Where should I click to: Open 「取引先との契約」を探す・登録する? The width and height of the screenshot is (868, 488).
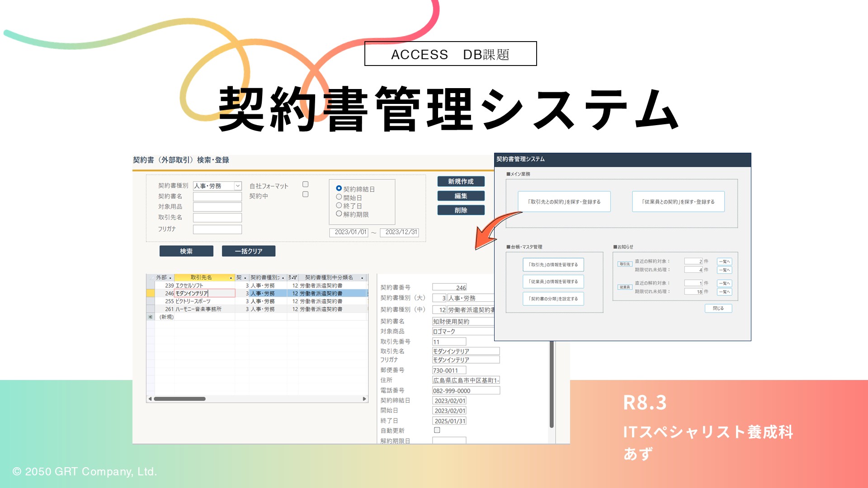[564, 202]
